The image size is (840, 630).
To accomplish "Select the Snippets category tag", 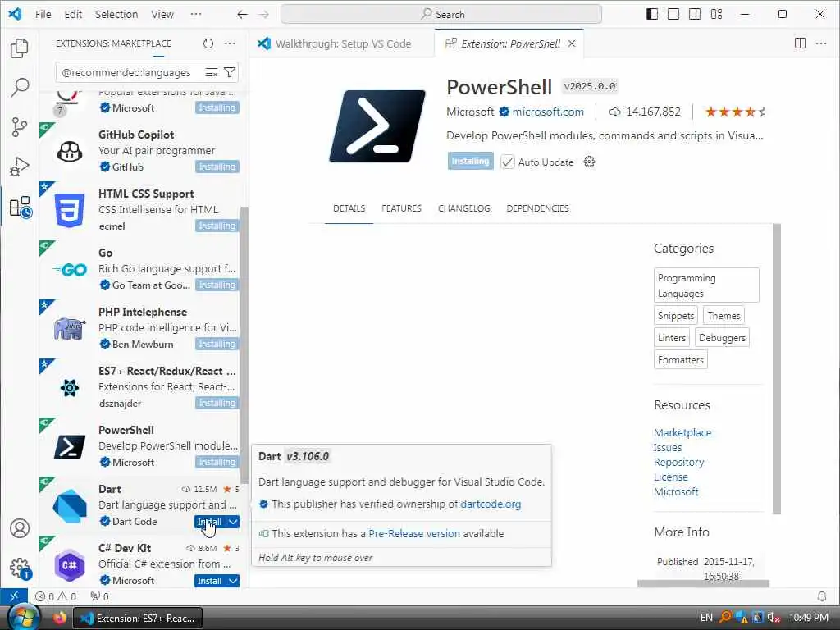I will (x=676, y=316).
